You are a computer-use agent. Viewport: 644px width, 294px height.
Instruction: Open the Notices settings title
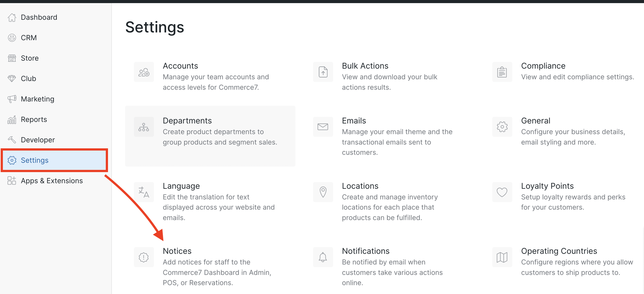pos(177,251)
